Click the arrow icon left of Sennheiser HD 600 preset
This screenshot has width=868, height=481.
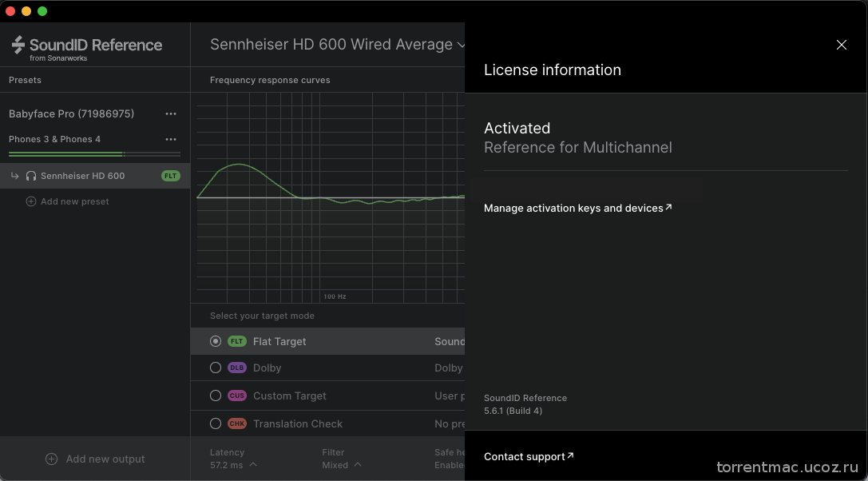15,176
